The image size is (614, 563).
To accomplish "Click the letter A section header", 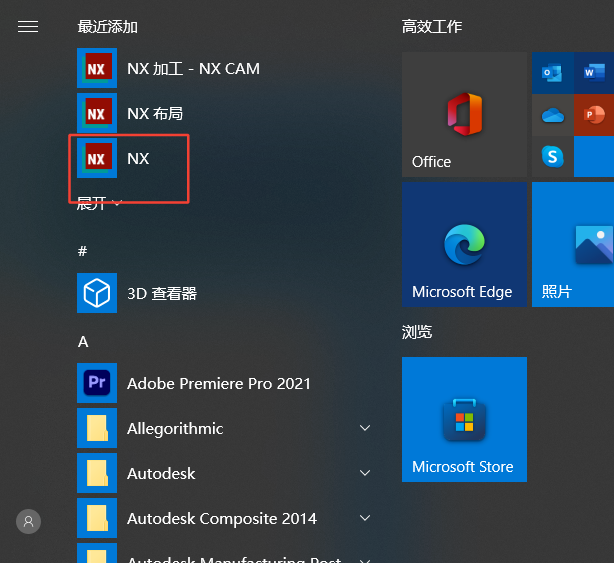I will pyautogui.click(x=83, y=342).
